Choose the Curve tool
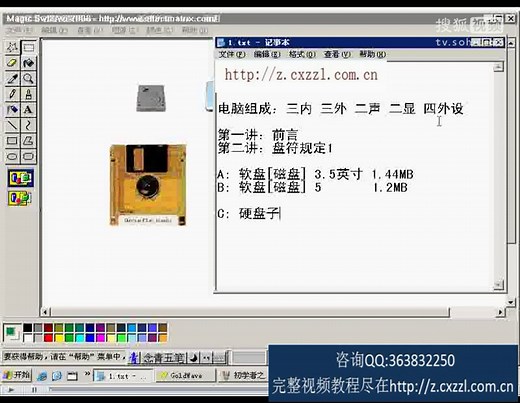 tap(29, 125)
